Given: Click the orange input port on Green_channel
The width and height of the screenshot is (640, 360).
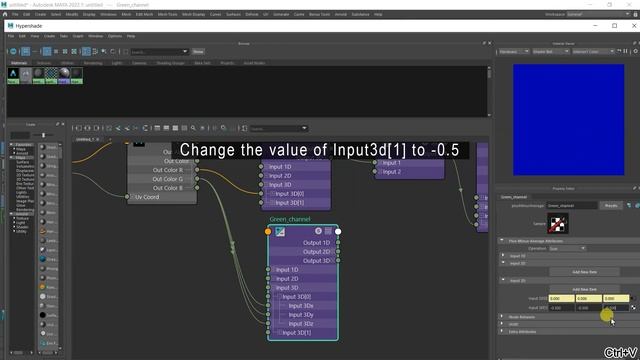Looking at the screenshot, I should click(268, 231).
